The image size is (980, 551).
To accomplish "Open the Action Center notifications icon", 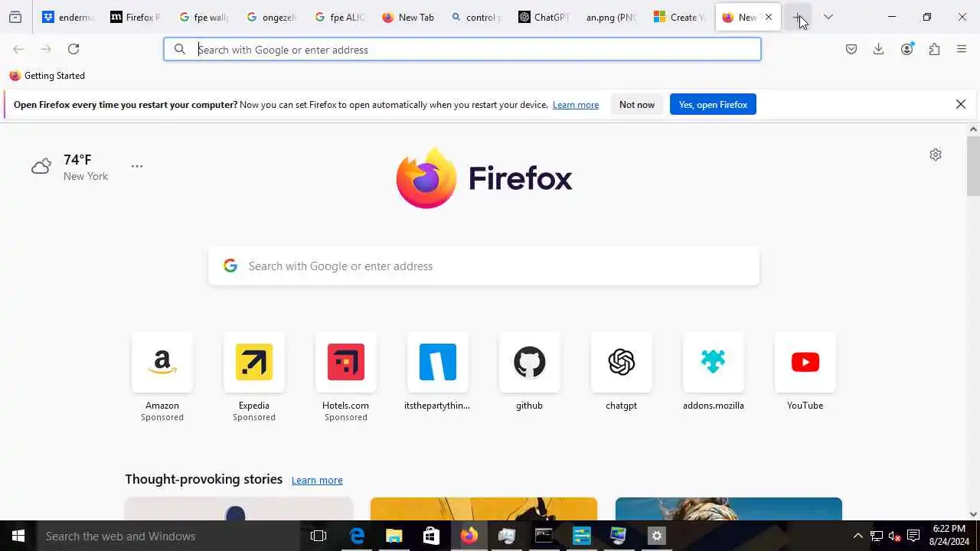I will pos(913,536).
